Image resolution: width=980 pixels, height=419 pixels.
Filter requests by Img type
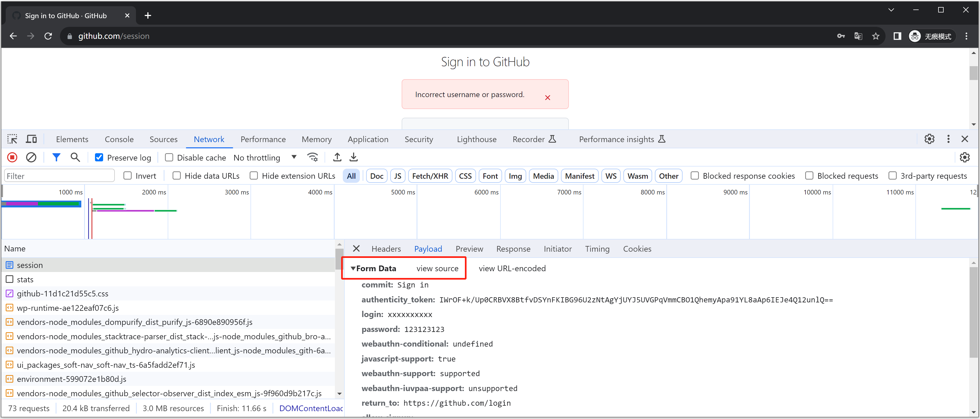(515, 176)
